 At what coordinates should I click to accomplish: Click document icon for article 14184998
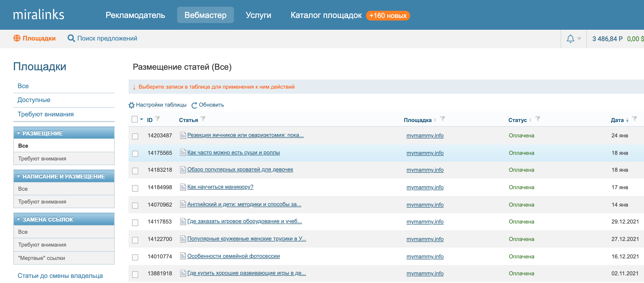click(183, 187)
